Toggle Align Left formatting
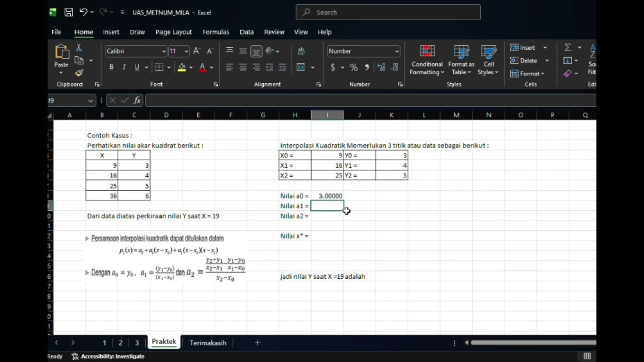The image size is (644, 362). [x=230, y=67]
